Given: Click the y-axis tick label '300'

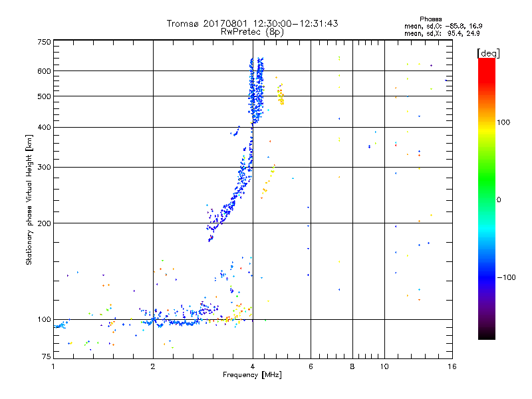Looking at the screenshot, I should click(x=44, y=168).
